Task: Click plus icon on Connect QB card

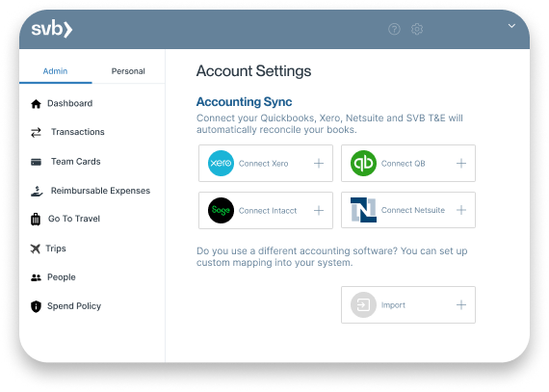Action: [x=461, y=163]
